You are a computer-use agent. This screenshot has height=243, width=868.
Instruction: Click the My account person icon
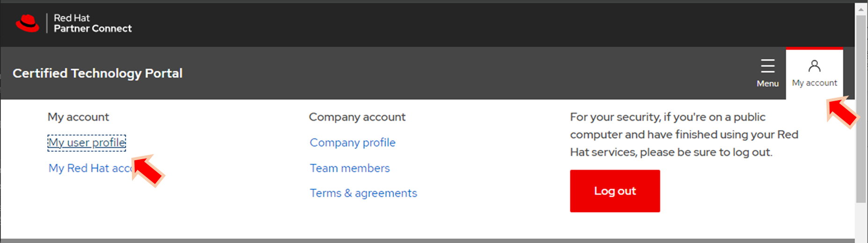click(x=814, y=66)
